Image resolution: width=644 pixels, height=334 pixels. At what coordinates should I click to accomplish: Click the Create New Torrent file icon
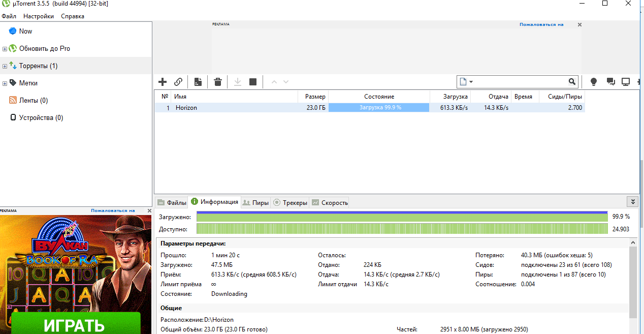click(x=198, y=82)
